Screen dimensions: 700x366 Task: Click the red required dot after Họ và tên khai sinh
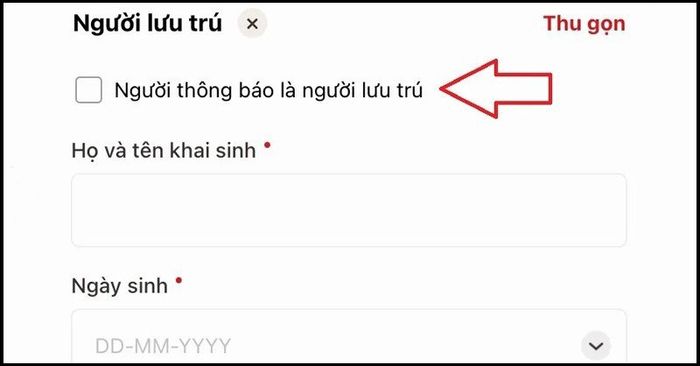267,145
